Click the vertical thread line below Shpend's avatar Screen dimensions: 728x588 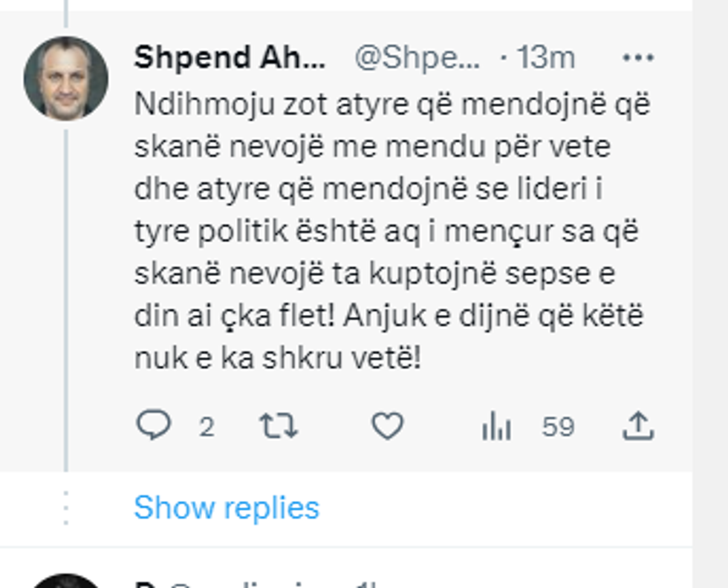(x=65, y=297)
